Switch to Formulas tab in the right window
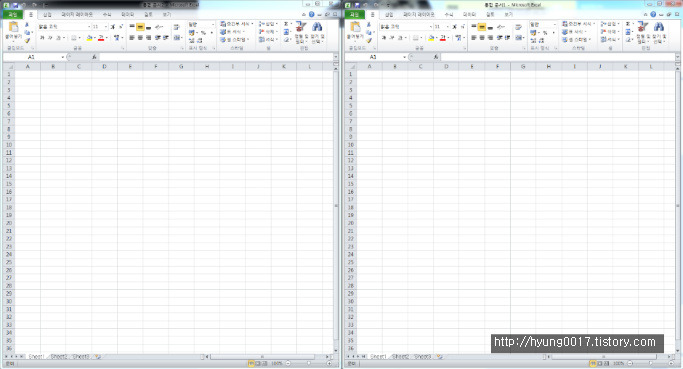 (448, 15)
